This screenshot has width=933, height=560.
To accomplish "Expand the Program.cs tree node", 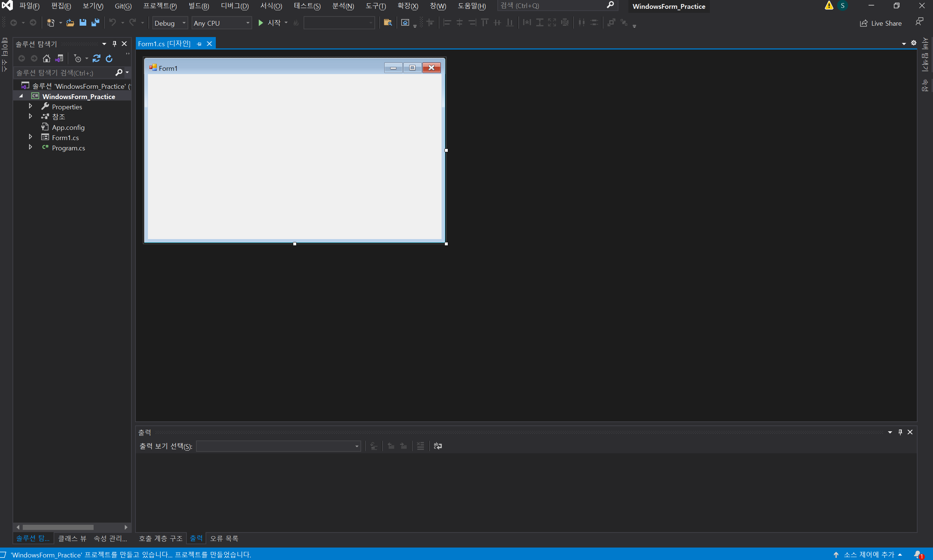I will click(30, 147).
